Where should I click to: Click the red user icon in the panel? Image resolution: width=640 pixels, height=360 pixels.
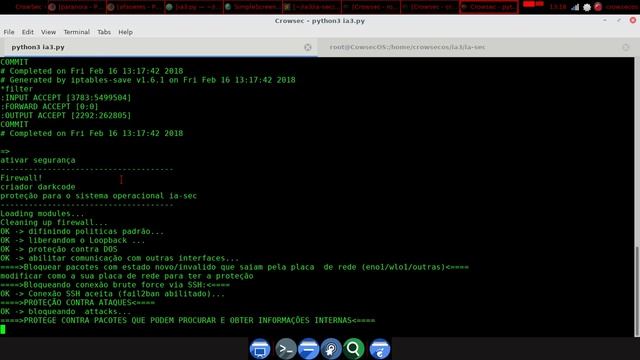(598, 7)
